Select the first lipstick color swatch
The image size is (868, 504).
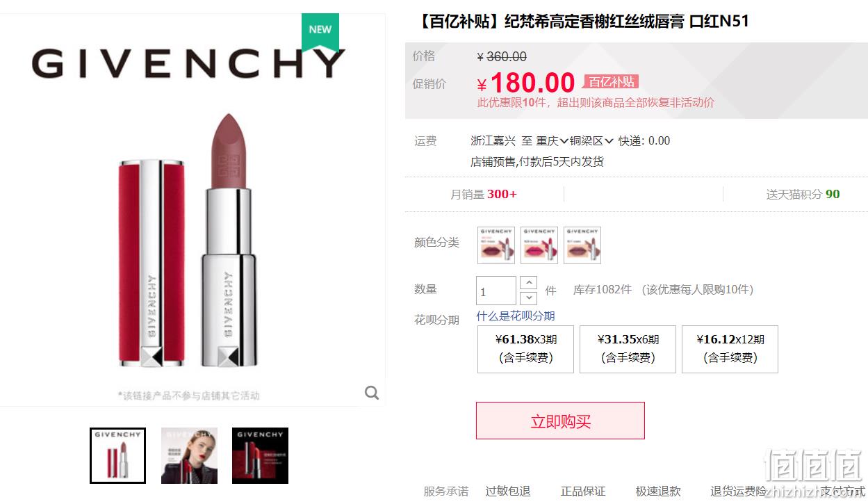tap(496, 245)
